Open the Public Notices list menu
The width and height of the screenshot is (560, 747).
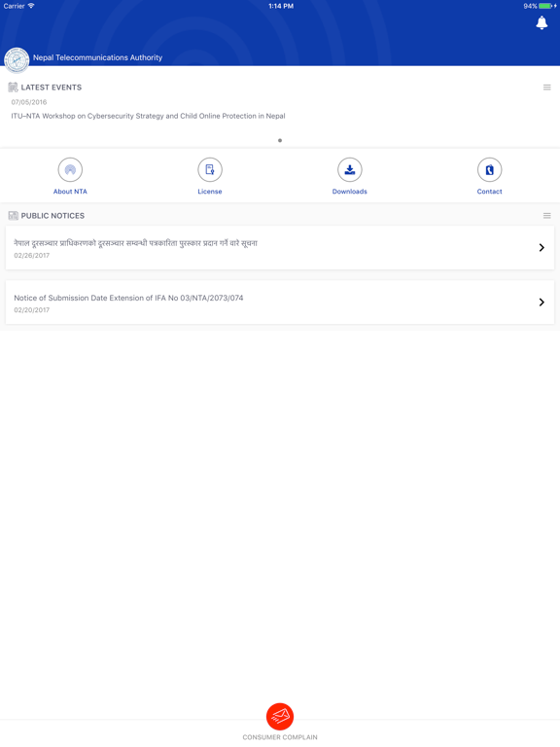coord(547,216)
